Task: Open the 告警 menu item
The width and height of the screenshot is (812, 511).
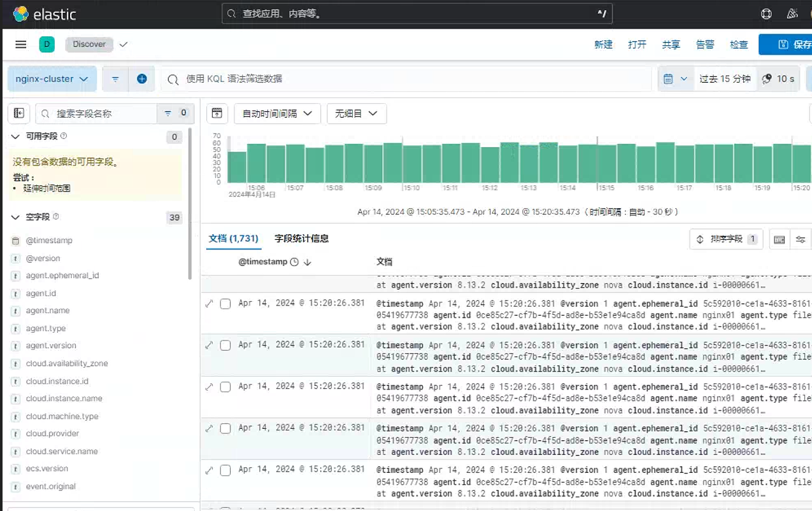Action: 705,45
